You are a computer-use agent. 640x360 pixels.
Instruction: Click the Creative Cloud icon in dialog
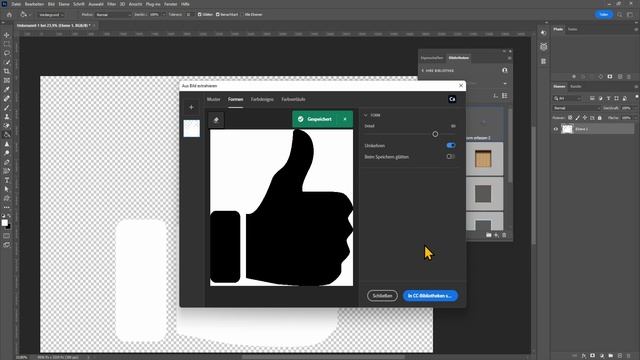452,99
